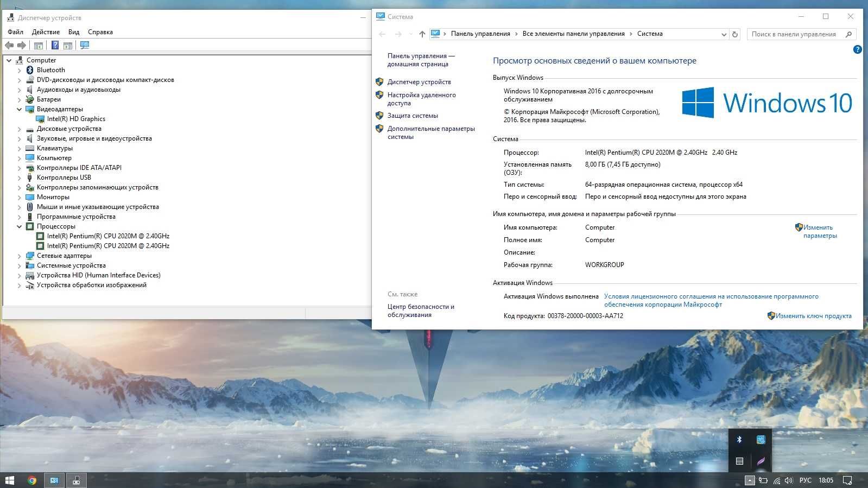Click the feather icon in tray overflow

(761, 461)
